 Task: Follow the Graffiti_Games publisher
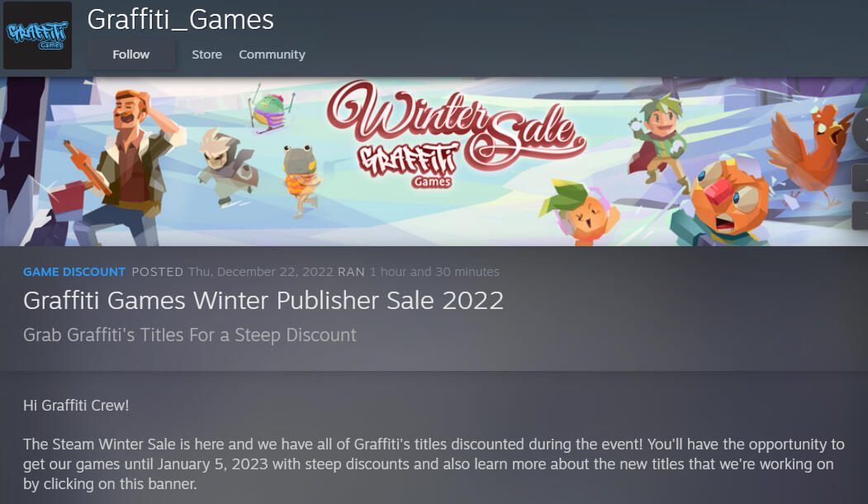click(131, 55)
